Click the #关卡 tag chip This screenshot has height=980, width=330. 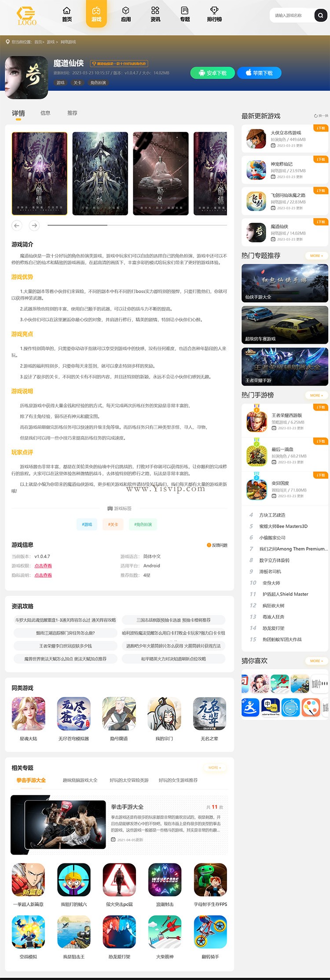click(113, 524)
